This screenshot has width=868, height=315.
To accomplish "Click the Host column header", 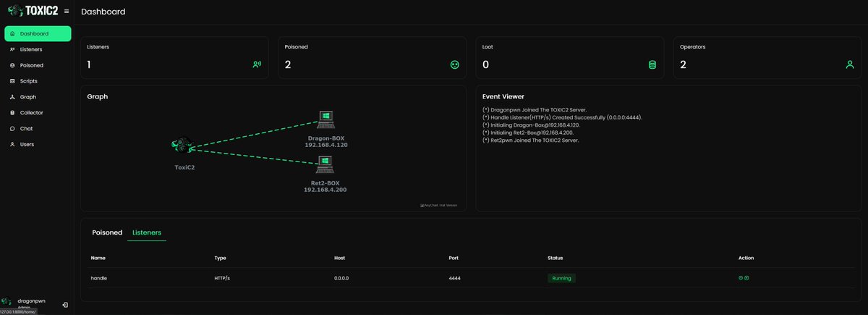I will (x=340, y=258).
